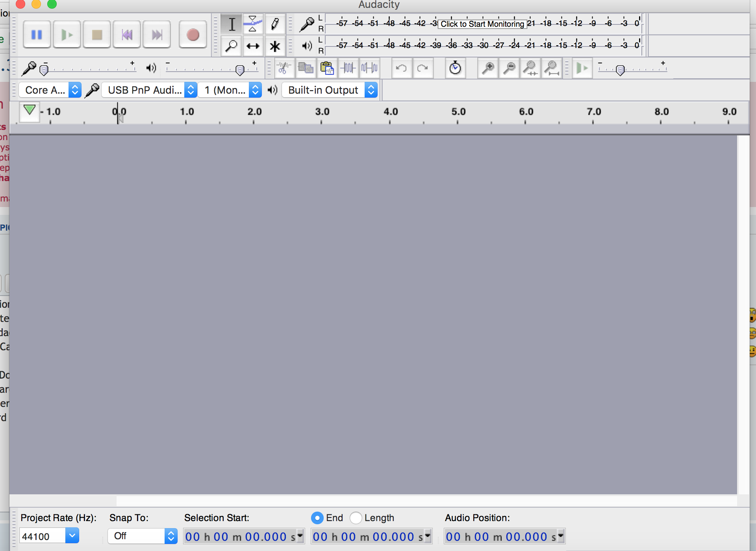Click the Audio Position time field

click(505, 536)
